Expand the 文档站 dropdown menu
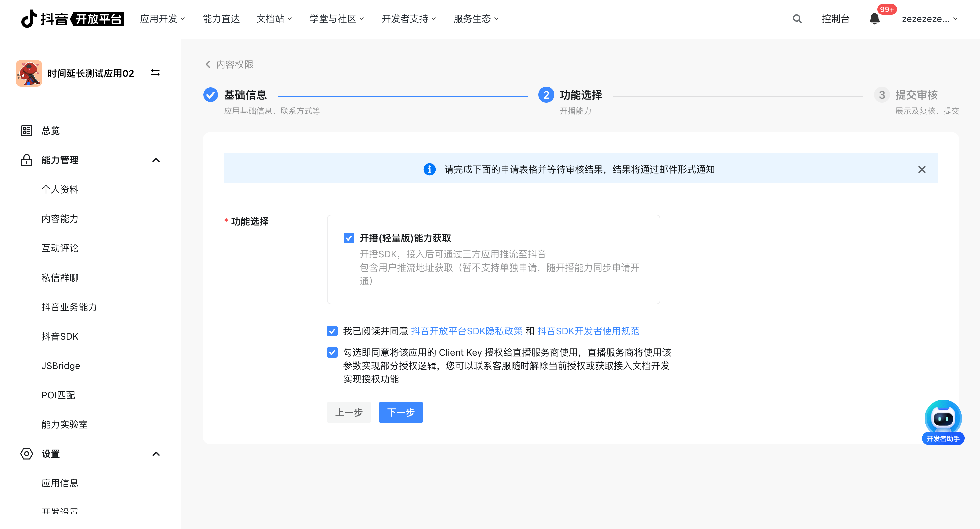Viewport: 980px width, 529px height. [x=274, y=19]
